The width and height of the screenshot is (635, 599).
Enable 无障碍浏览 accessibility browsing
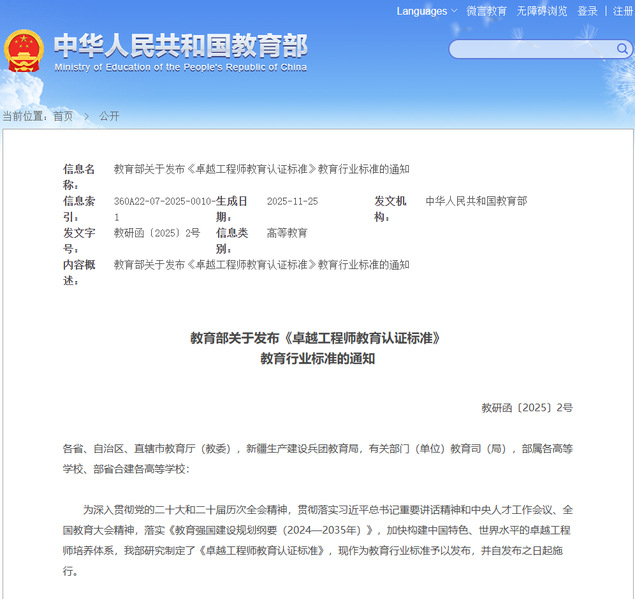542,11
